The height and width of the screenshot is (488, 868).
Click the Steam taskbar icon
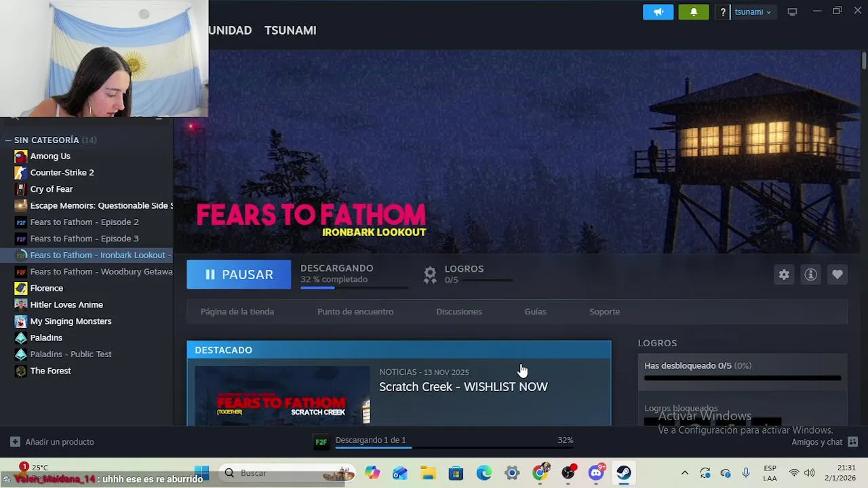tap(624, 472)
